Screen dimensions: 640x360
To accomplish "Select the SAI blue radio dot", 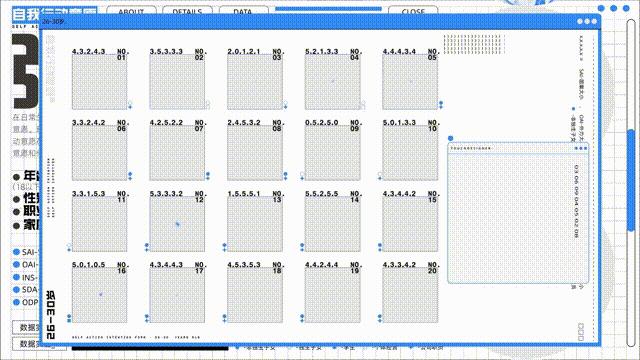I will 16,252.
